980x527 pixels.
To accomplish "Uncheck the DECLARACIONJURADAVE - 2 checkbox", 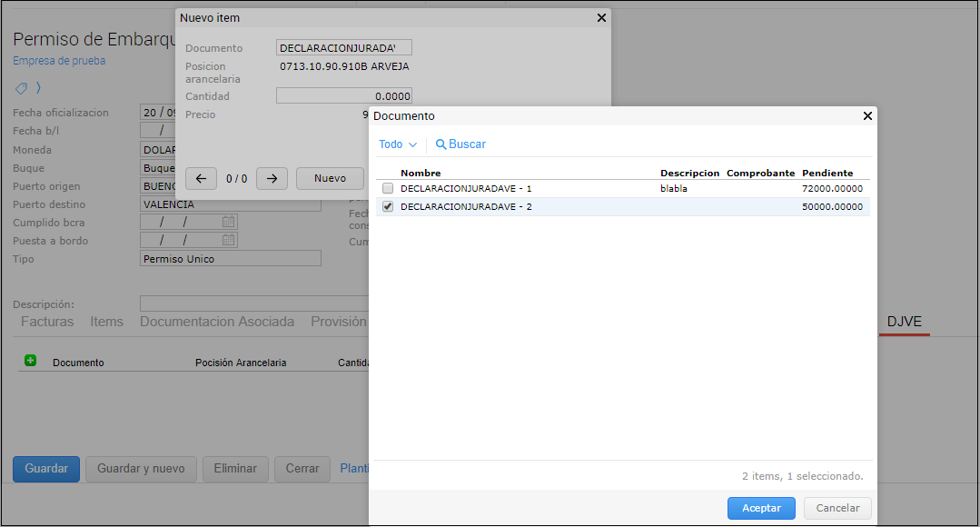I will coord(388,207).
